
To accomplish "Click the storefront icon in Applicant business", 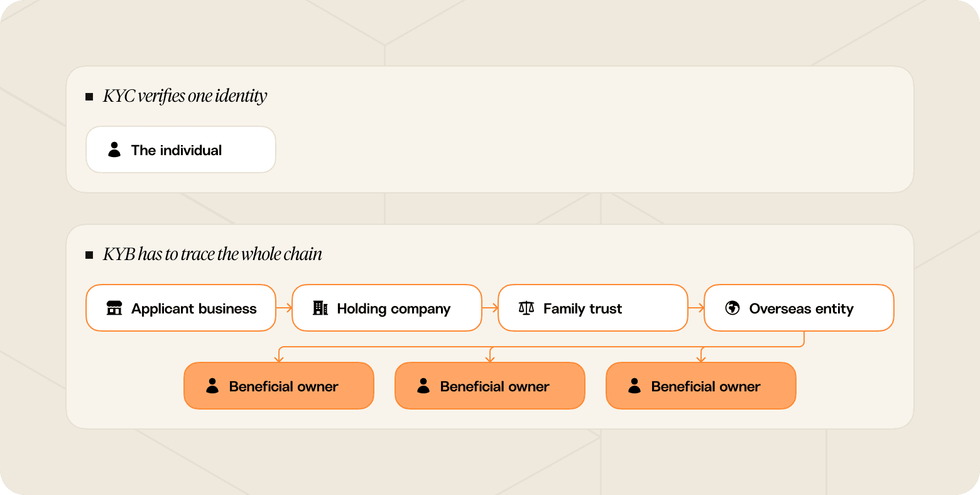I will point(114,308).
